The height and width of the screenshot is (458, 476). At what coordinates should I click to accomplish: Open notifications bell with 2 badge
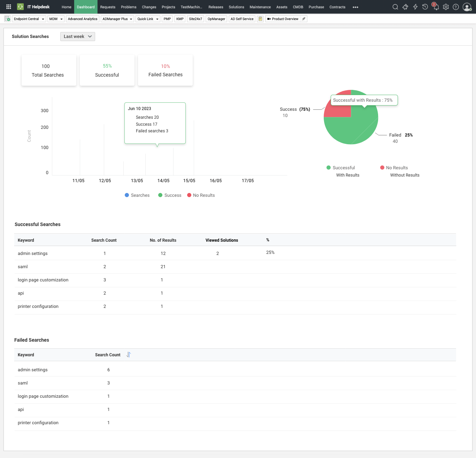[x=436, y=7]
